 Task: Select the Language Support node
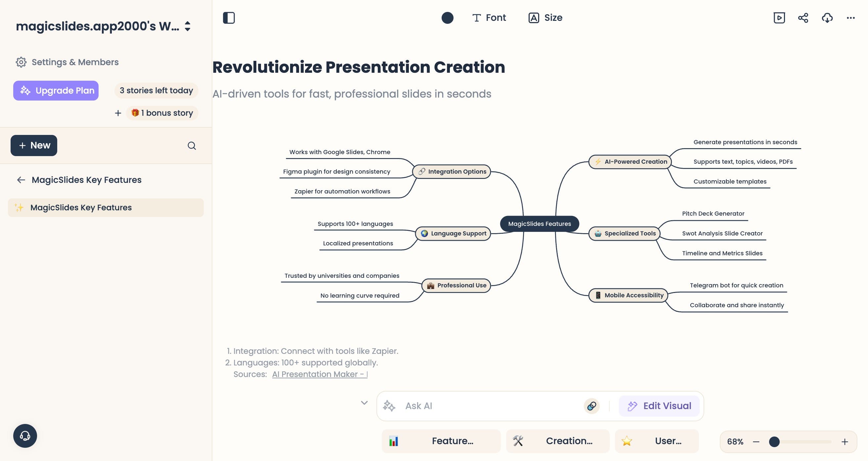(453, 233)
